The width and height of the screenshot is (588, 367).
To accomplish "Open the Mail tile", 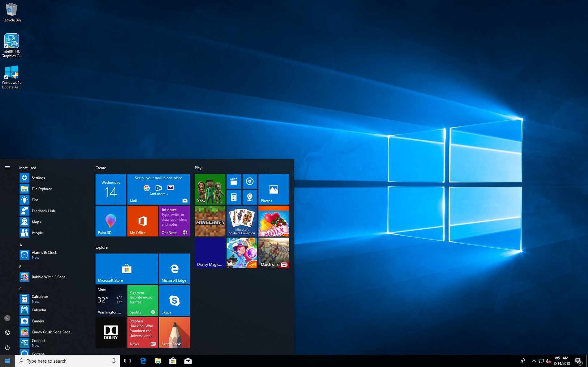I will [x=158, y=189].
